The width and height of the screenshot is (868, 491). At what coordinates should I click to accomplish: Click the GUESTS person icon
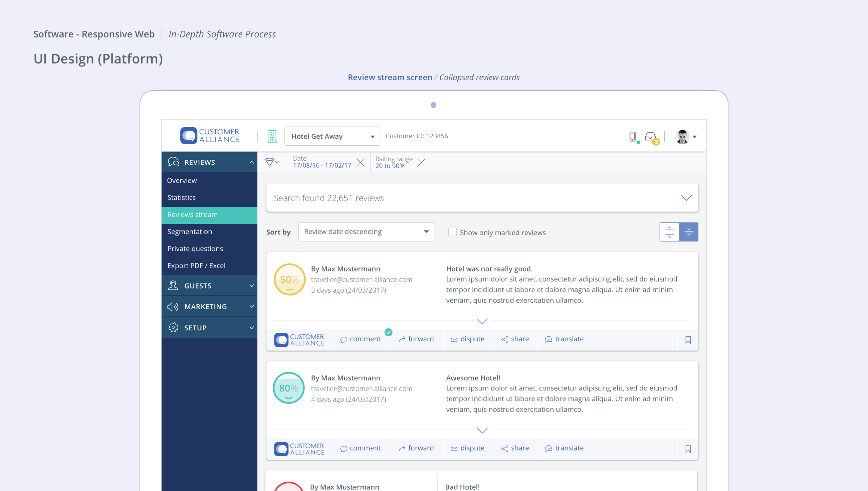pos(173,285)
